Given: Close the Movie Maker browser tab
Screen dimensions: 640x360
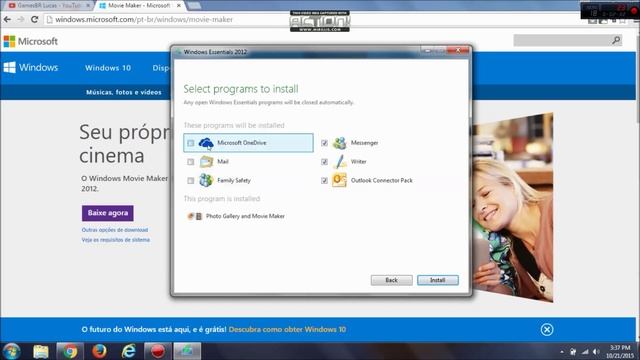Looking at the screenshot, I should pos(178,6).
